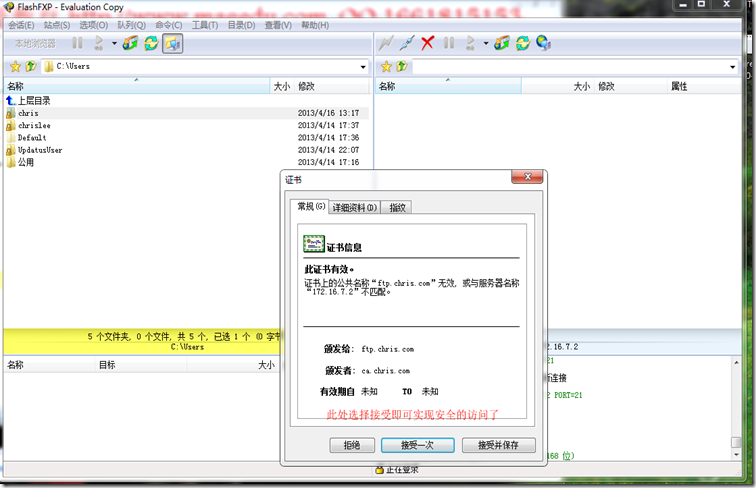Open the 队列(Q) menu
This screenshot has height=488, width=756.
coord(132,25)
